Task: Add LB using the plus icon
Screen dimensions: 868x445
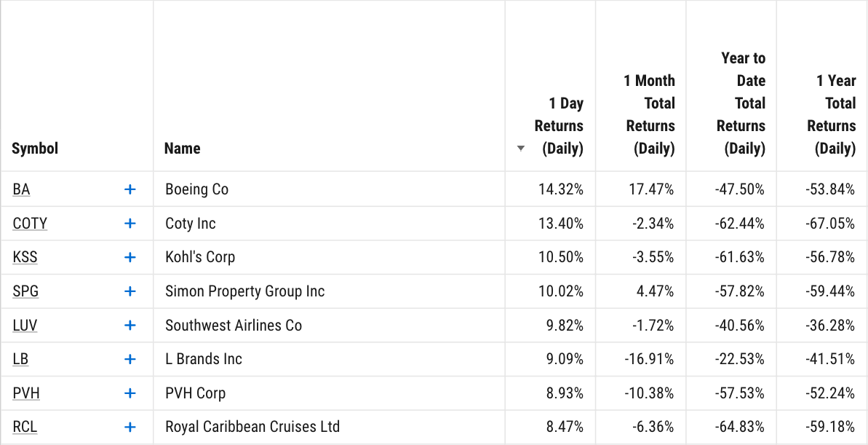Action: tap(130, 359)
